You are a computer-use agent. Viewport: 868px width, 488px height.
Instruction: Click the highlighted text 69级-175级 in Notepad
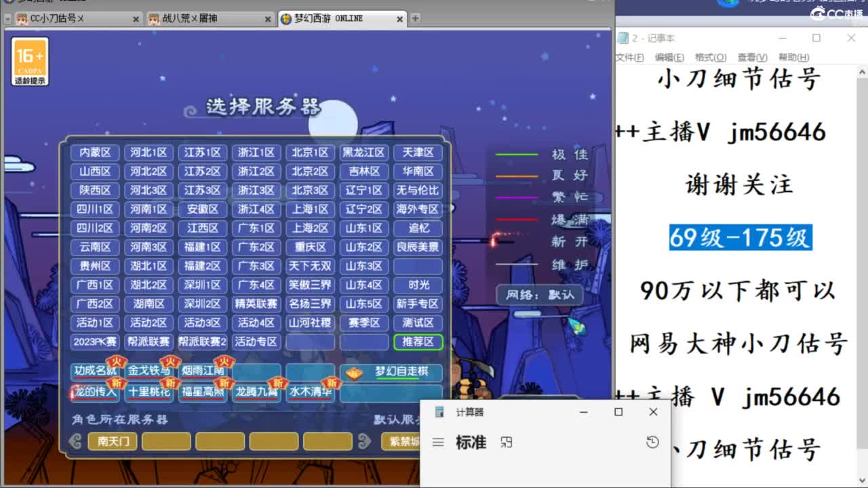(741, 238)
